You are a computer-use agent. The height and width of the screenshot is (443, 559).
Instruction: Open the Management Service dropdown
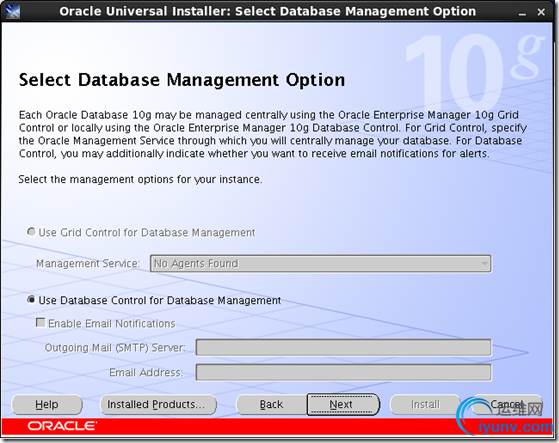click(320, 264)
